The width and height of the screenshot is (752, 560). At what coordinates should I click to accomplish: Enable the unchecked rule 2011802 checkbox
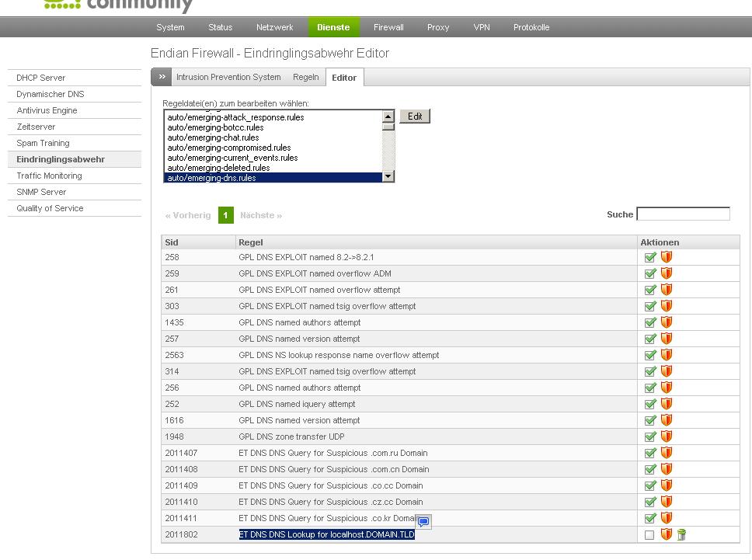[x=649, y=535]
